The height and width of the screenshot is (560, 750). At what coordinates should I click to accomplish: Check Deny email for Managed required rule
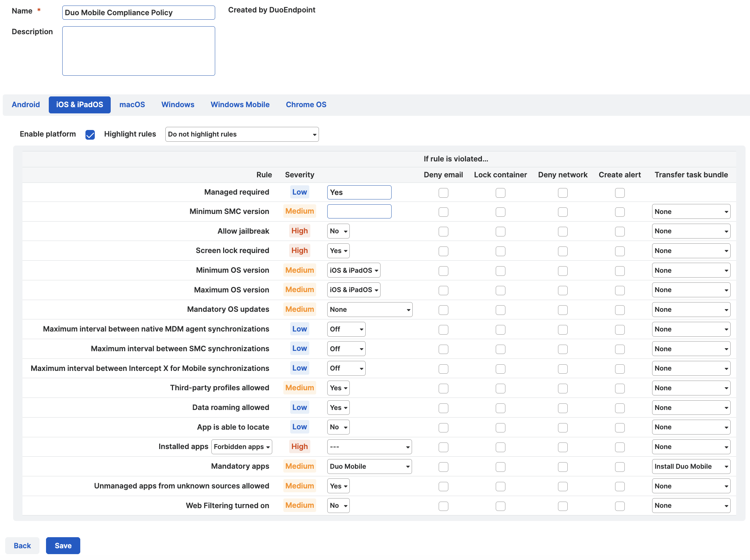pyautogui.click(x=443, y=193)
